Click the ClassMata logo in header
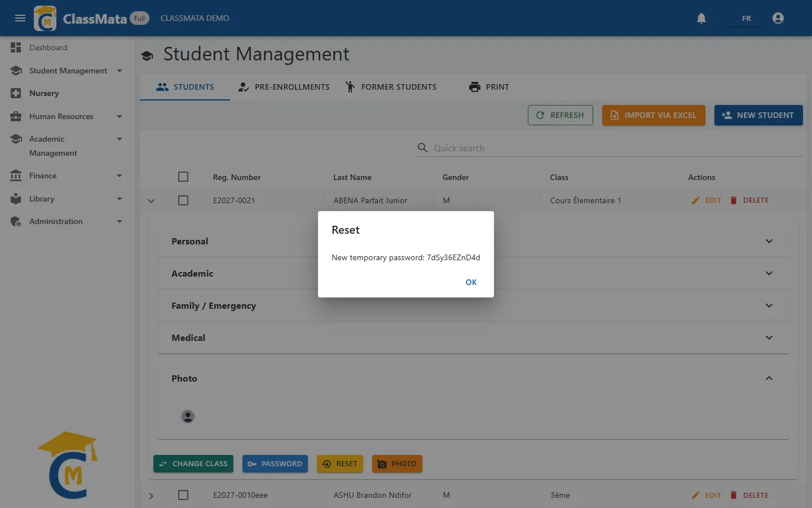 45,18
